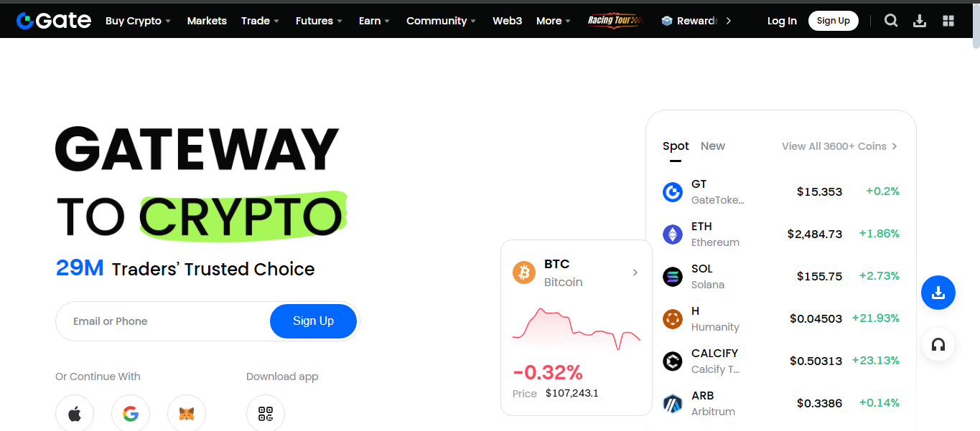The image size is (980, 431).
Task: Continue with the Apple icon
Action: coord(75,413)
